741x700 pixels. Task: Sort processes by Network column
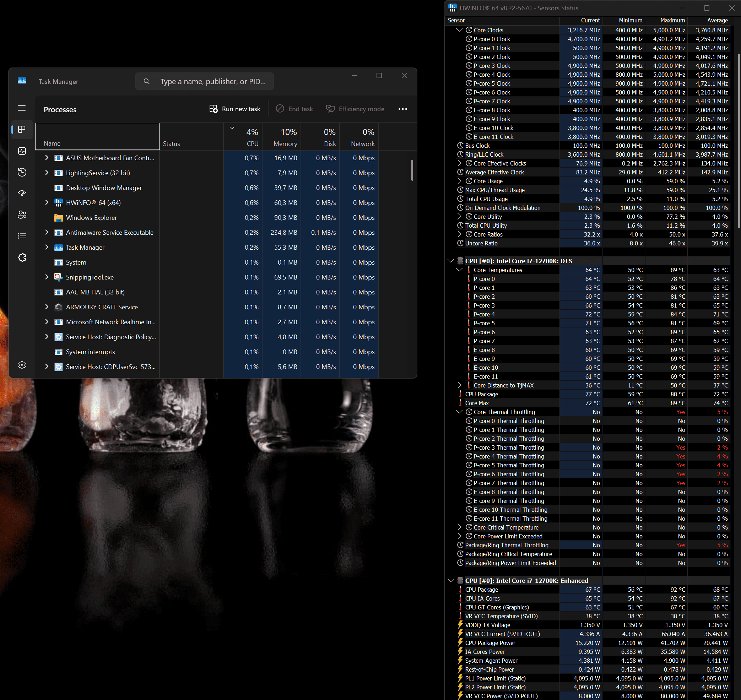click(x=359, y=137)
